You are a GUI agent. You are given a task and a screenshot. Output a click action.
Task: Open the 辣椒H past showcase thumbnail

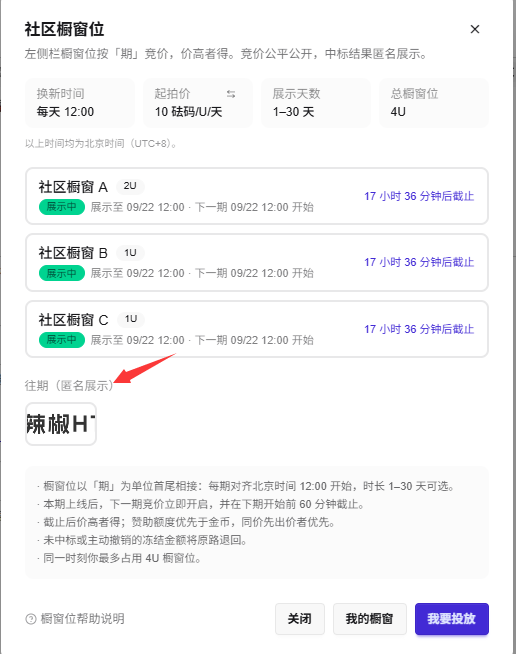[61, 424]
